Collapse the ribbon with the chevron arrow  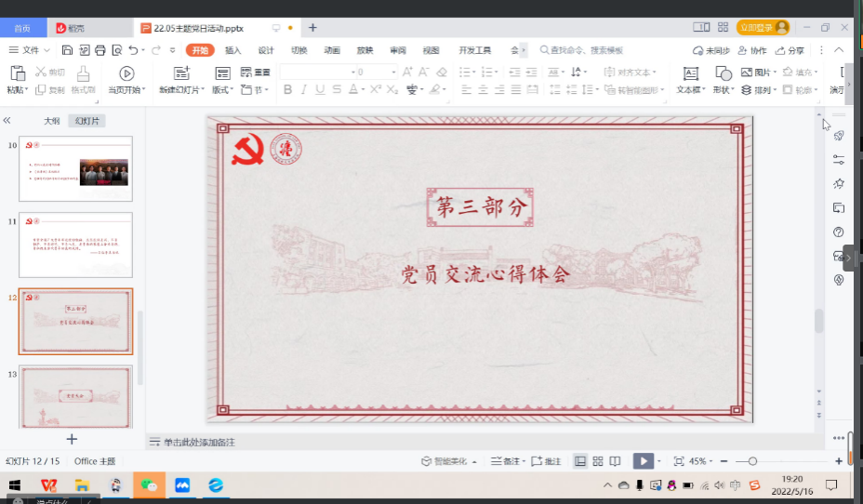(x=839, y=50)
